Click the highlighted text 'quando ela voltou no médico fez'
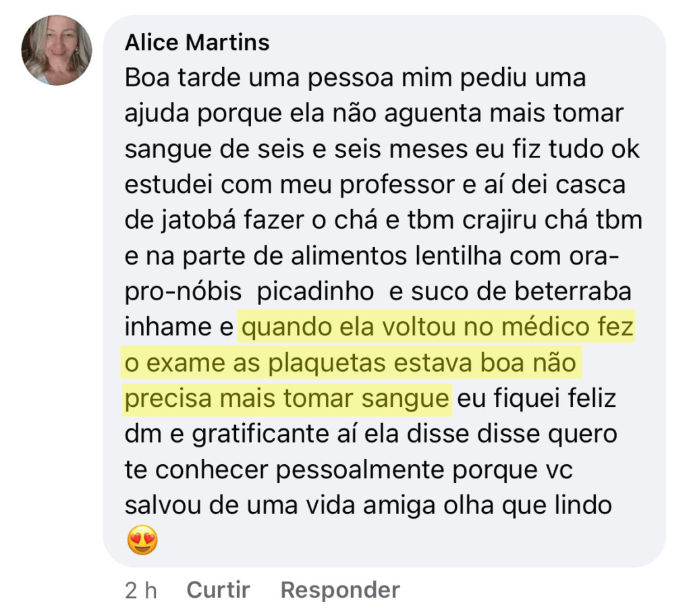The height and width of the screenshot is (616, 691). tap(437, 327)
